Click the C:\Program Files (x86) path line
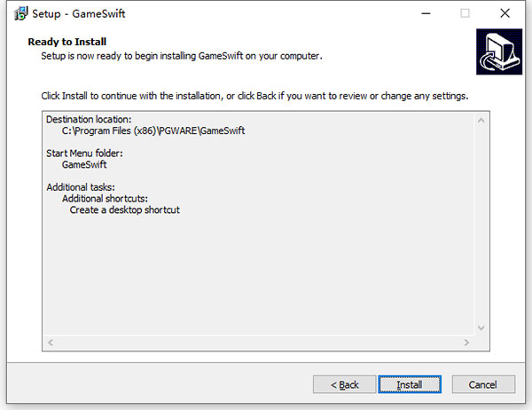The width and height of the screenshot is (532, 410). pyautogui.click(x=153, y=130)
